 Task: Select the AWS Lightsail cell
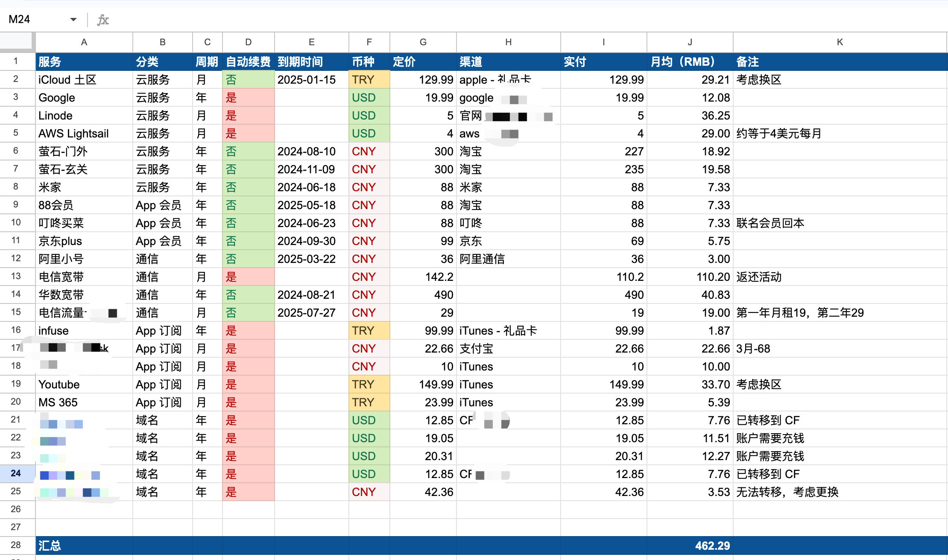point(84,134)
